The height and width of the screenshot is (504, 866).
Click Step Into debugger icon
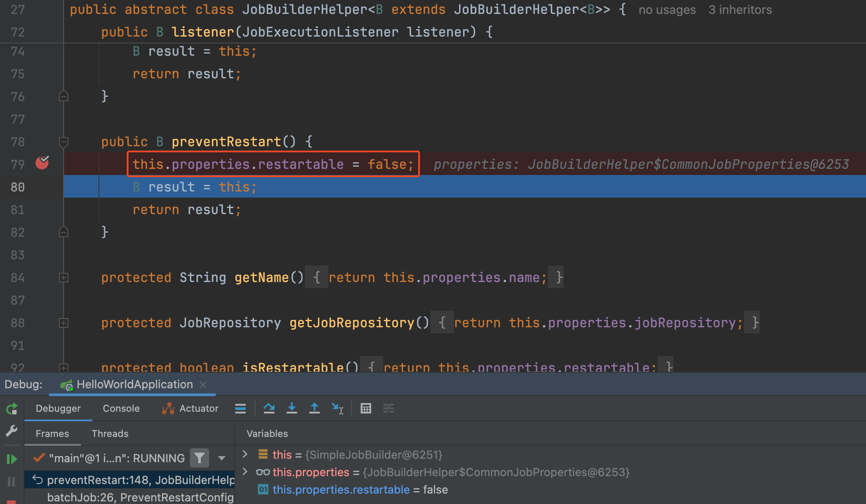point(292,408)
